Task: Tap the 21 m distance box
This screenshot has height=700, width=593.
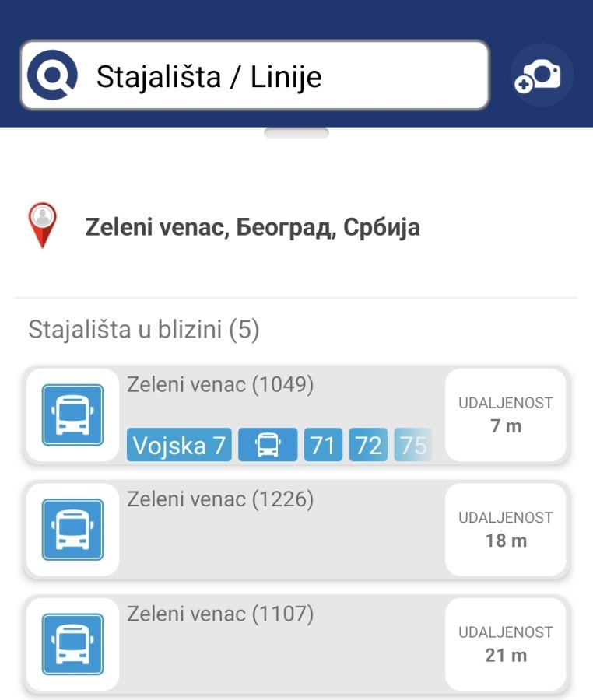Action: point(506,644)
